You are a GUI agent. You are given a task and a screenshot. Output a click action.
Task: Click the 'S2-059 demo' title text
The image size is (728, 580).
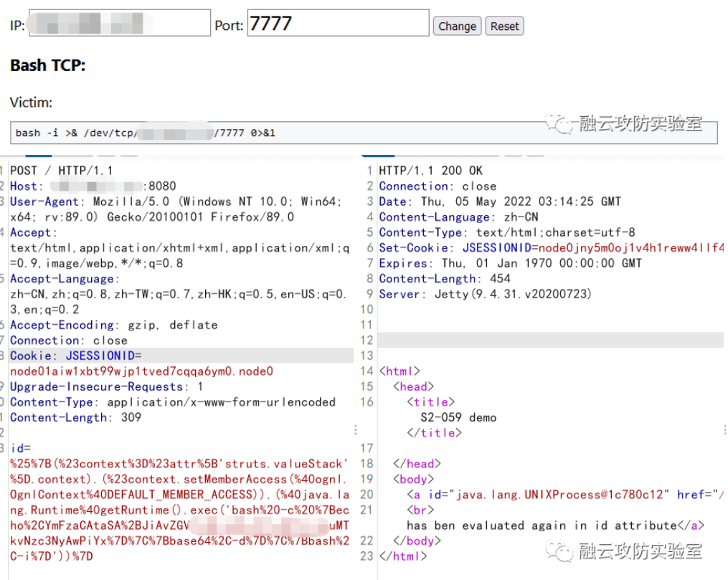coord(458,417)
